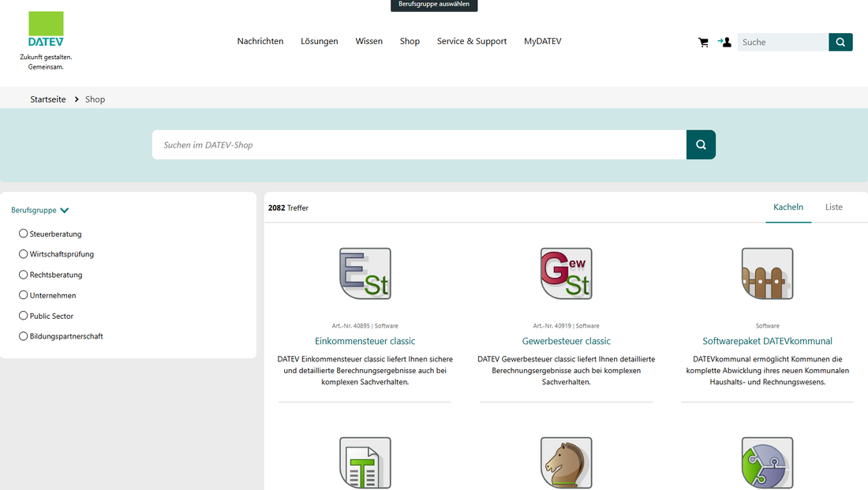Open the shopping cart
This screenshot has height=490, width=868.
[x=703, y=42]
